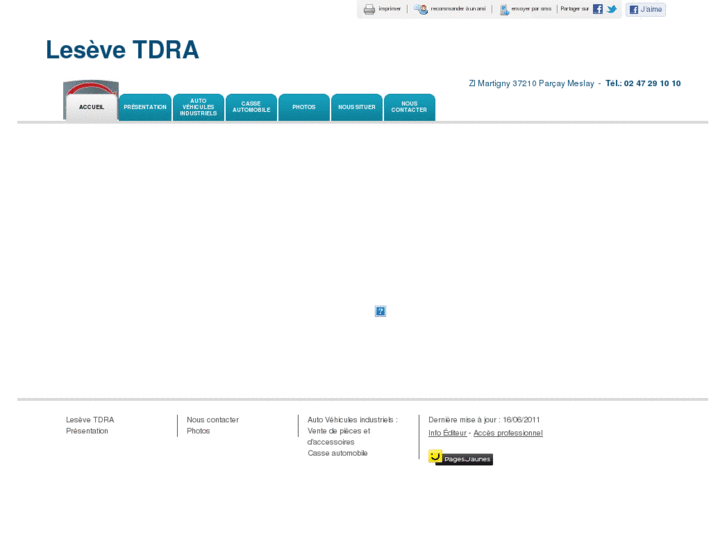Open the Nous Contacter tab

tap(409, 107)
